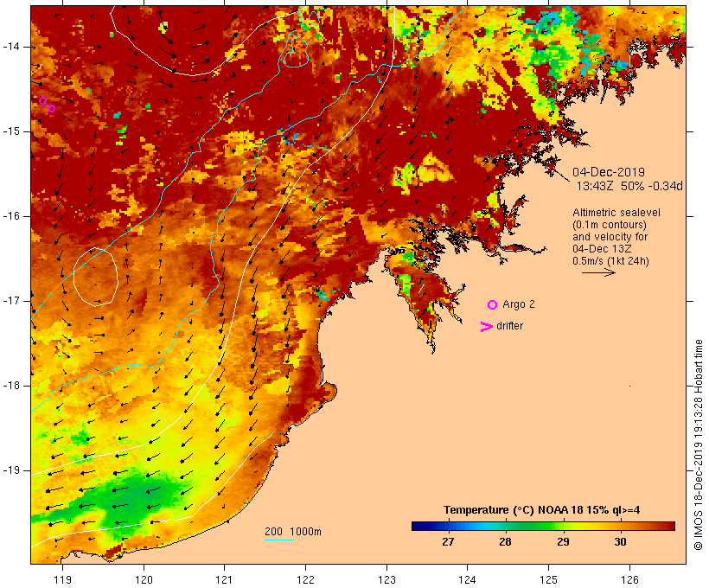Click the 'drifter' legend label
This screenshot has width=709, height=588.
coord(509,326)
